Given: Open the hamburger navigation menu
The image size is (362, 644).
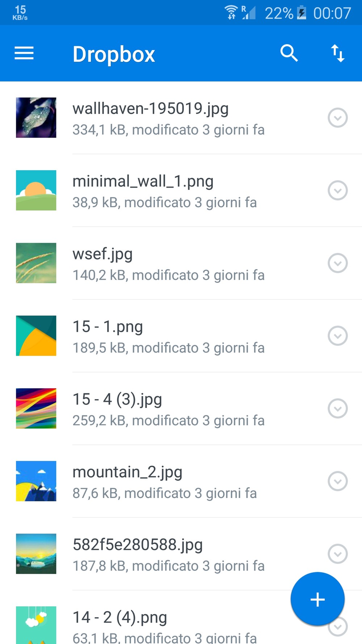Looking at the screenshot, I should click(24, 53).
